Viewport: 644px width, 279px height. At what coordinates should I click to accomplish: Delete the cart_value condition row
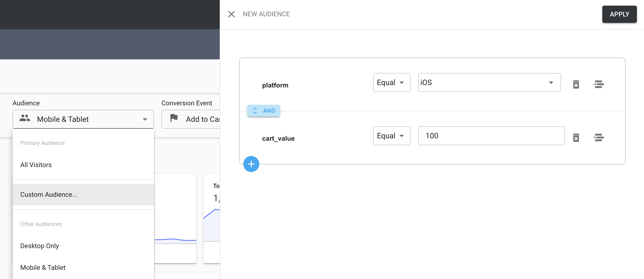click(576, 138)
